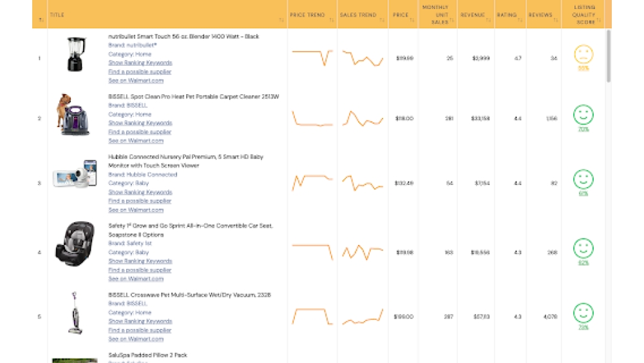Open Find a possible supplier for BISSELL Spot Clean
This screenshot has width=644, height=363.
pyautogui.click(x=140, y=132)
